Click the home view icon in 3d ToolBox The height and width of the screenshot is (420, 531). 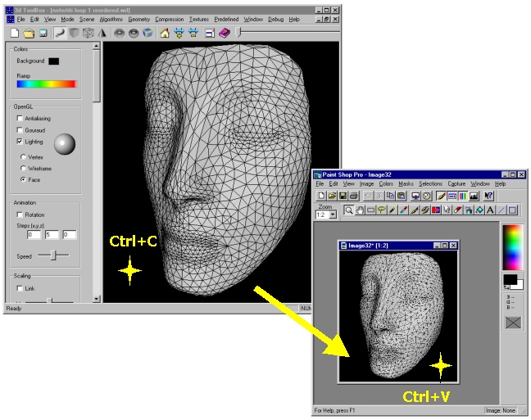point(165,33)
